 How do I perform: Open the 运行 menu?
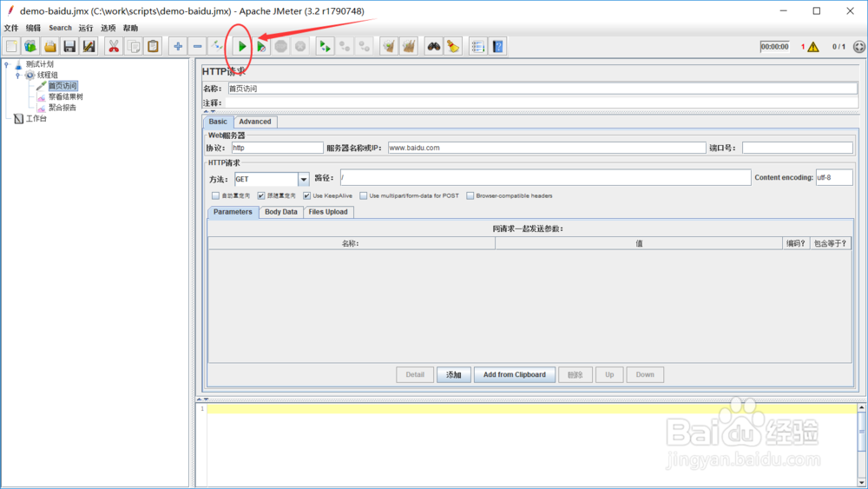tap(86, 28)
